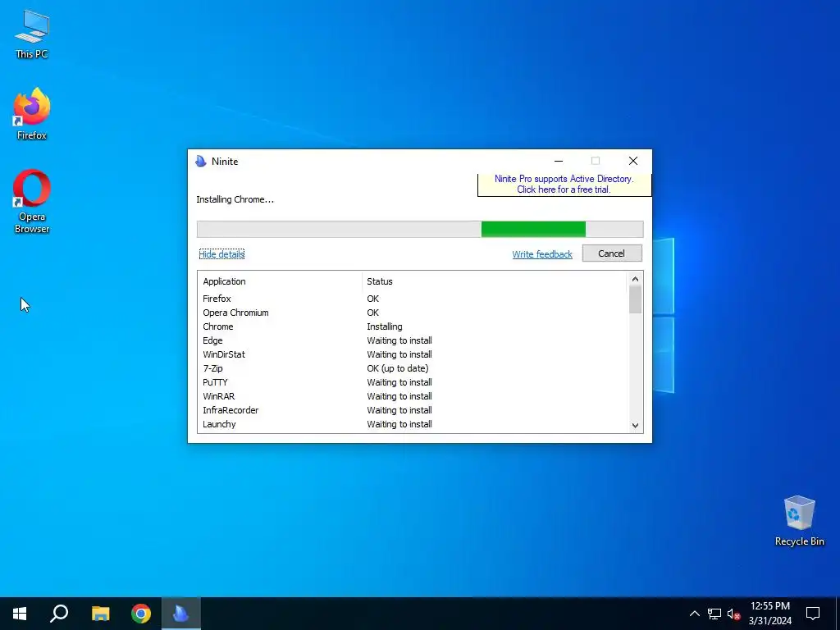Image resolution: width=840 pixels, height=630 pixels.
Task: Cancel the Ninite installation
Action: pos(612,253)
